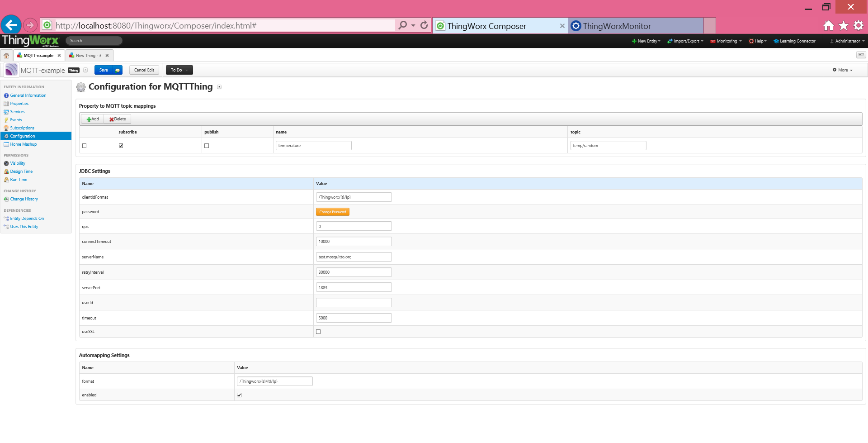This screenshot has height=443, width=868.
Task: Disable automapping enabled checkbox
Action: [239, 395]
